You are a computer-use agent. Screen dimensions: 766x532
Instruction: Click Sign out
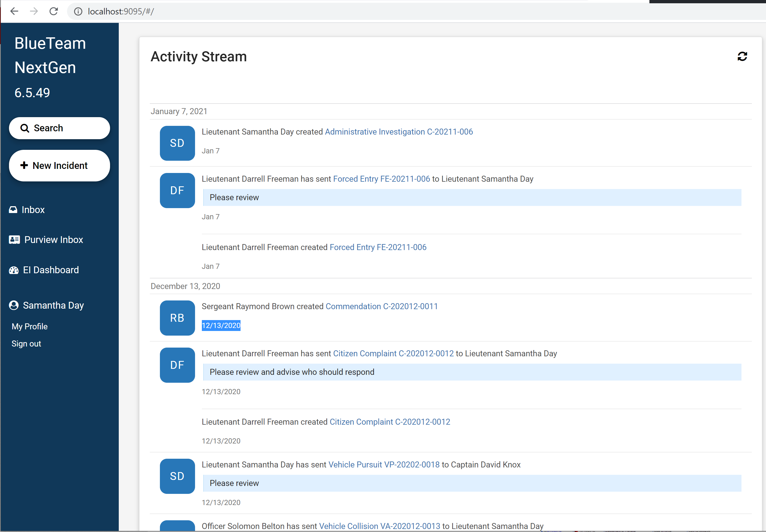coord(26,344)
